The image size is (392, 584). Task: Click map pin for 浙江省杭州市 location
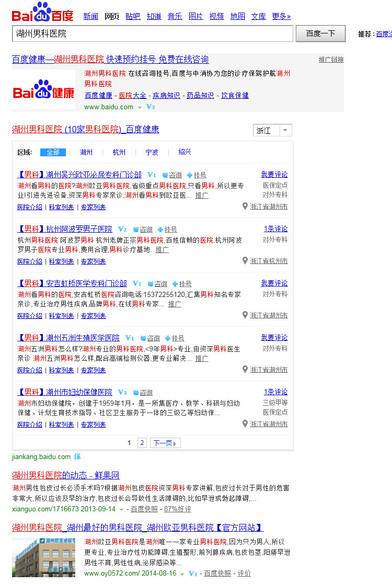tap(245, 260)
